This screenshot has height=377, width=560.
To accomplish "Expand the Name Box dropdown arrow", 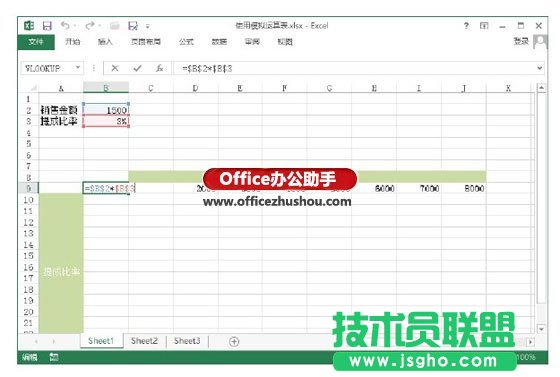I will (x=78, y=68).
